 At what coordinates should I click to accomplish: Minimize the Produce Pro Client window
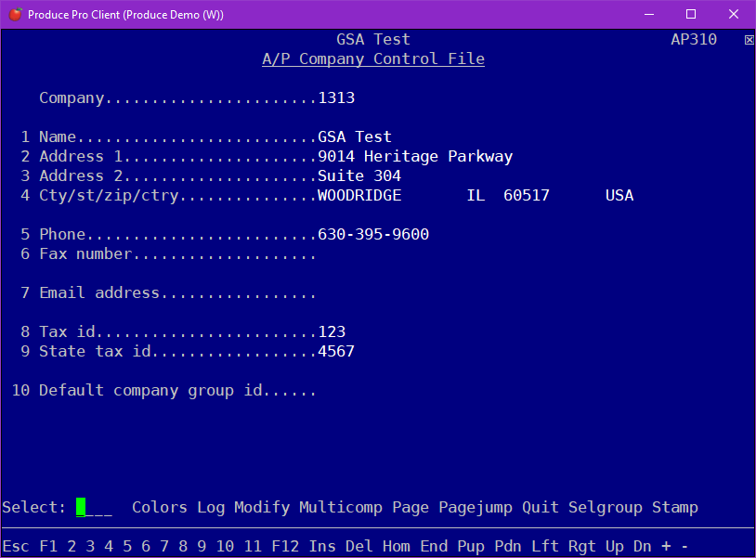(649, 15)
